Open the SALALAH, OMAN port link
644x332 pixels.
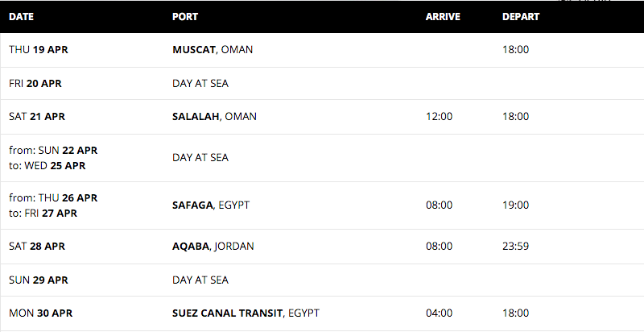(214, 117)
